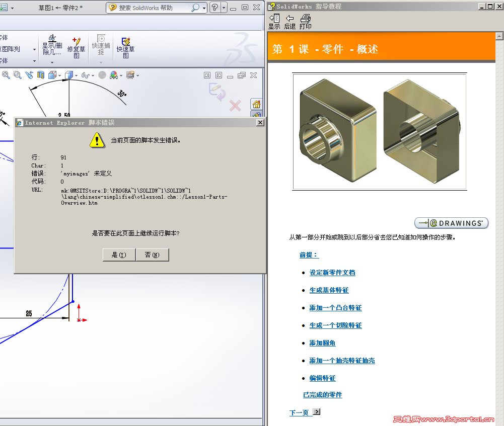Open the 'add a boss feature' link
Viewport: 504px width, 426px height.
[335, 308]
